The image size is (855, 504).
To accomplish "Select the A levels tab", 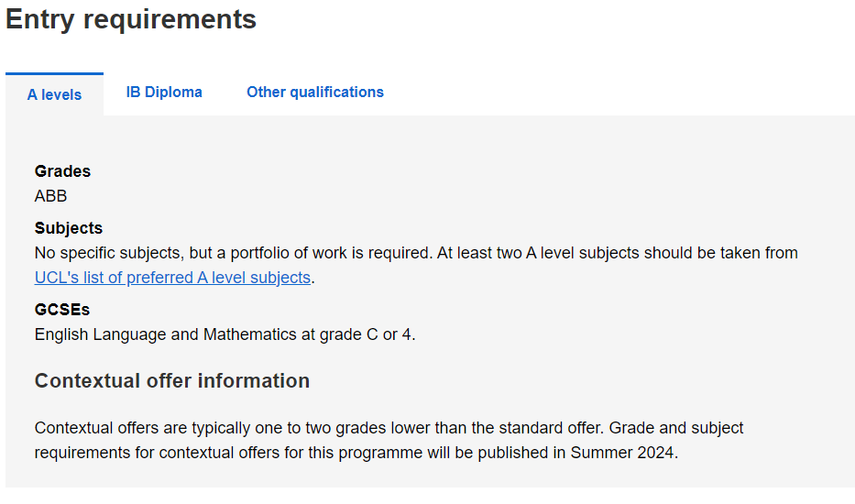I will point(55,94).
